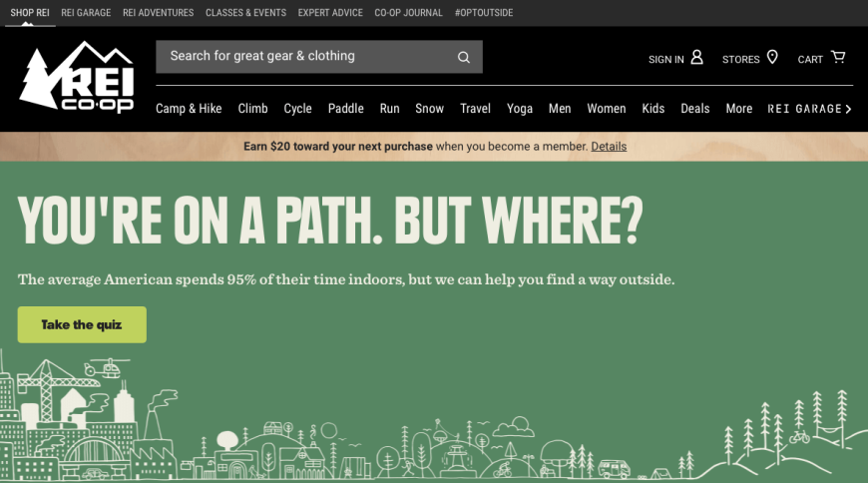The width and height of the screenshot is (868, 483).
Task: Open REI Garage in the top bar
Action: coord(86,12)
